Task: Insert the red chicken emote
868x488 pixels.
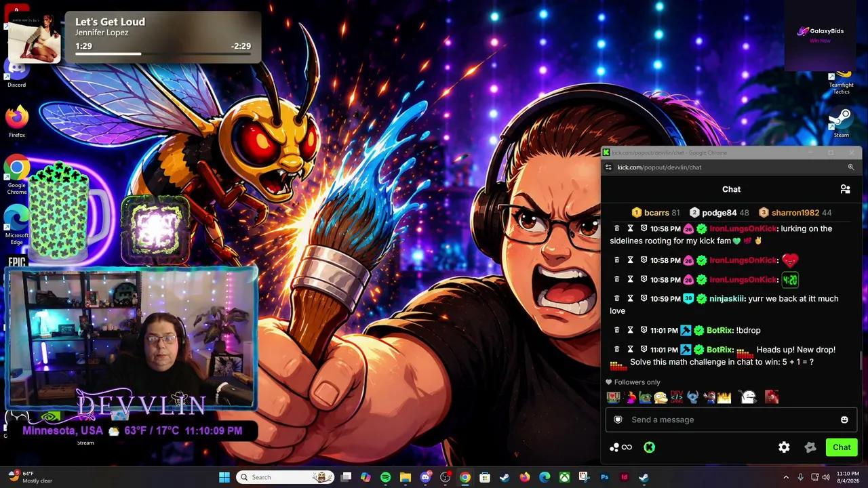Action: pos(772,397)
